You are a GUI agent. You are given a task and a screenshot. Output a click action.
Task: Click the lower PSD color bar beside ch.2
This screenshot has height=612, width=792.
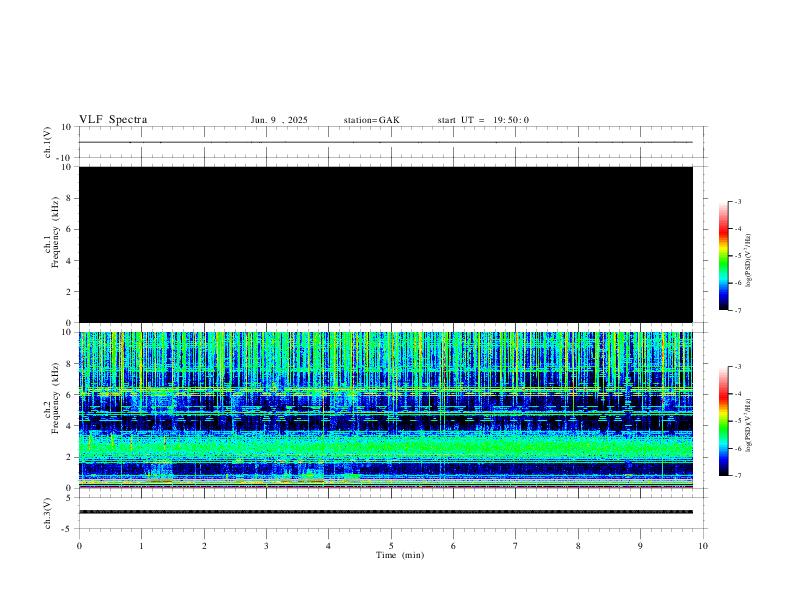coord(724,421)
